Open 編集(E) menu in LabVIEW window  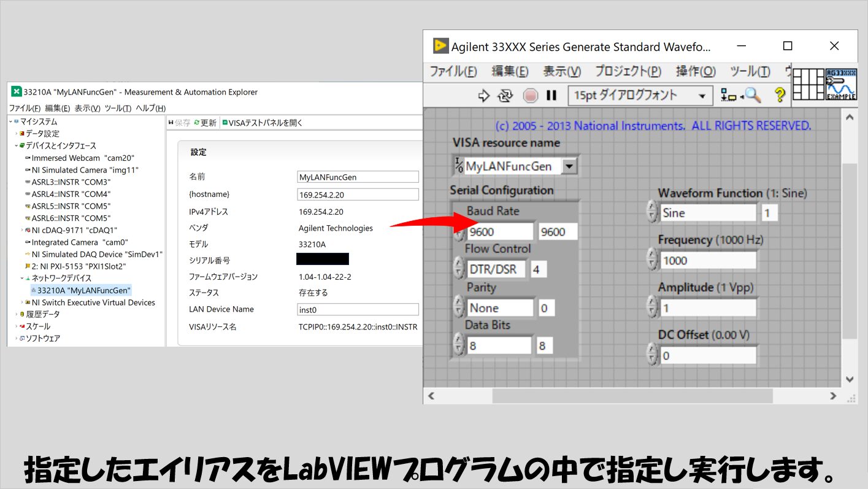(510, 71)
